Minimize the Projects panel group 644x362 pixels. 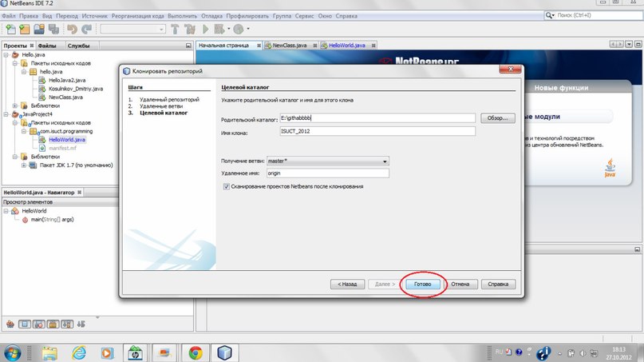tap(188, 46)
